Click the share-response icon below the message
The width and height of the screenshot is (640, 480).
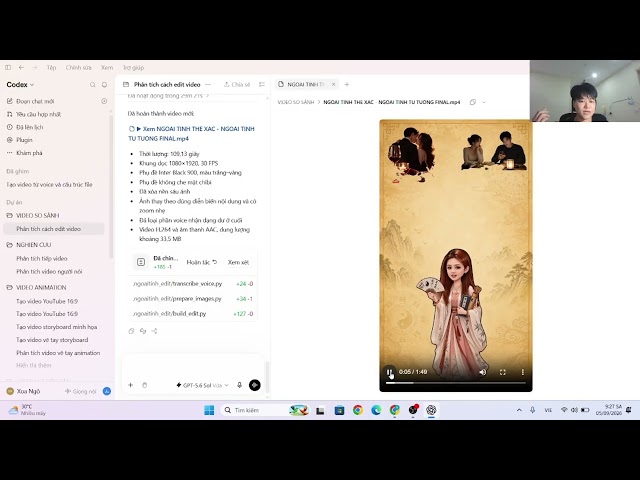click(154, 331)
